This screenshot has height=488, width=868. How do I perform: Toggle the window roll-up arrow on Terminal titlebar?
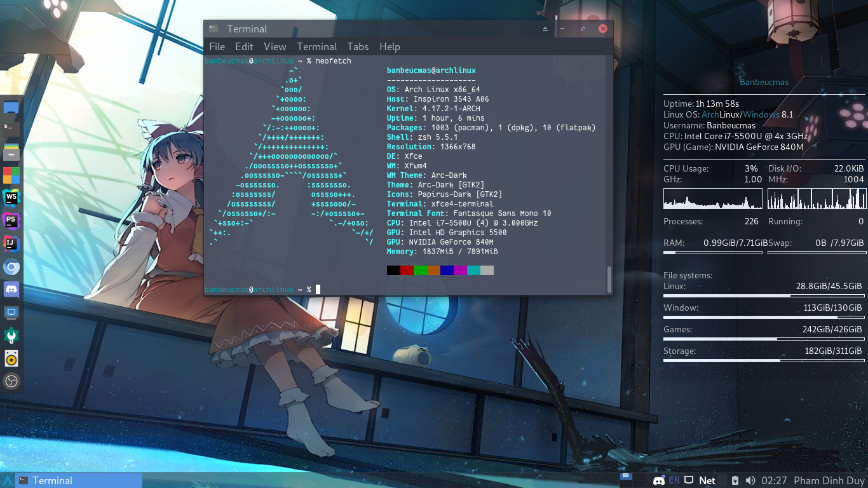pyautogui.click(x=545, y=29)
